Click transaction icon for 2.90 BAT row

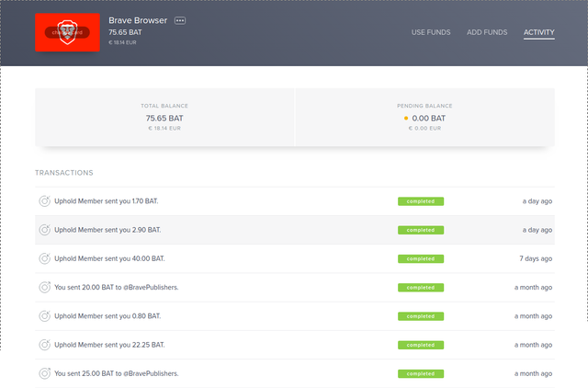(x=45, y=230)
